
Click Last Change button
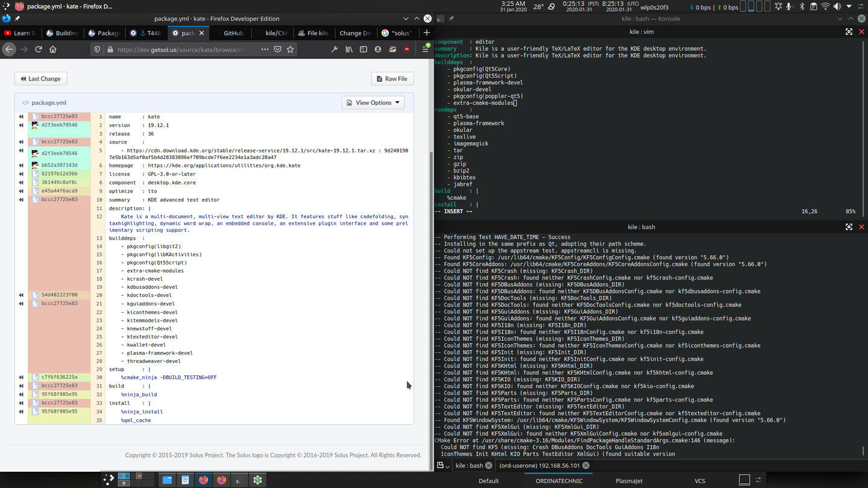coord(40,79)
